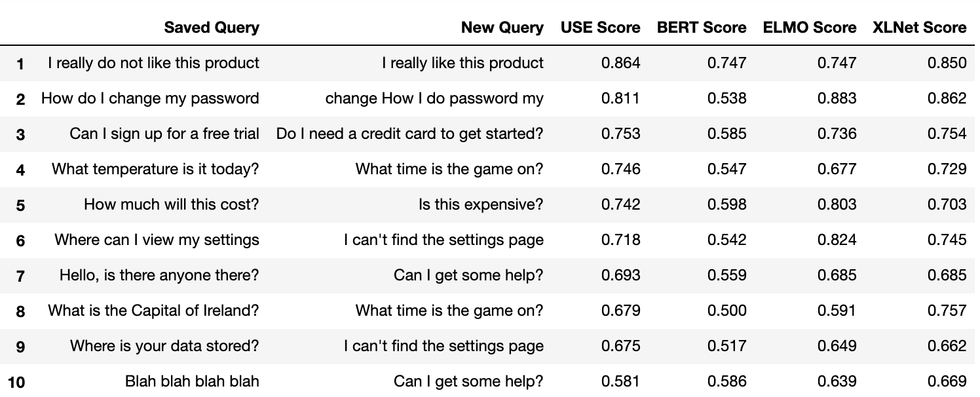
Task: Click 'Do I need a credit card' query cell
Action: pyautogui.click(x=409, y=134)
